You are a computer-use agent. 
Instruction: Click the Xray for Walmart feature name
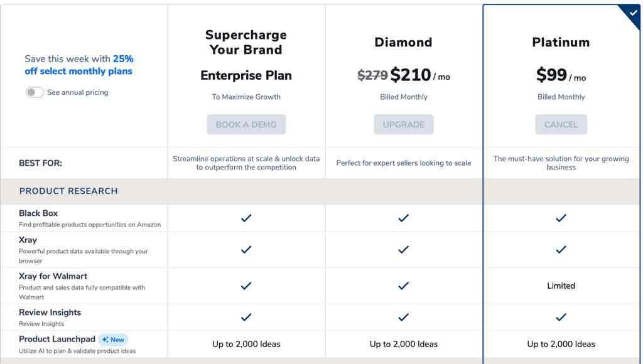pos(53,276)
